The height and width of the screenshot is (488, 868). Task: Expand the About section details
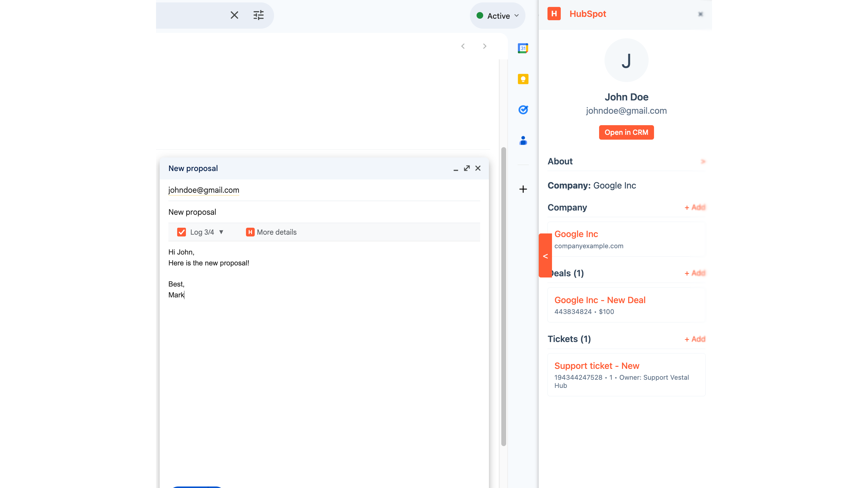(x=703, y=161)
